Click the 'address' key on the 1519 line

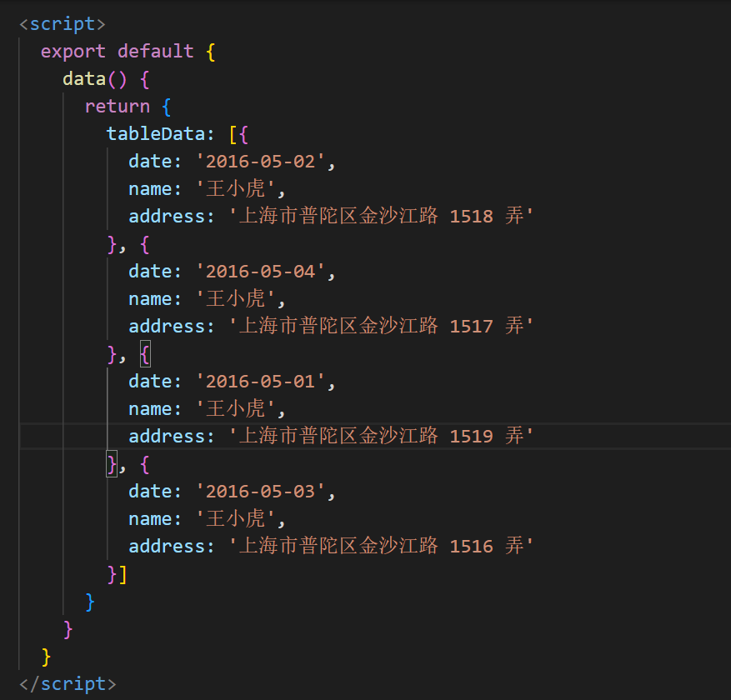(167, 437)
